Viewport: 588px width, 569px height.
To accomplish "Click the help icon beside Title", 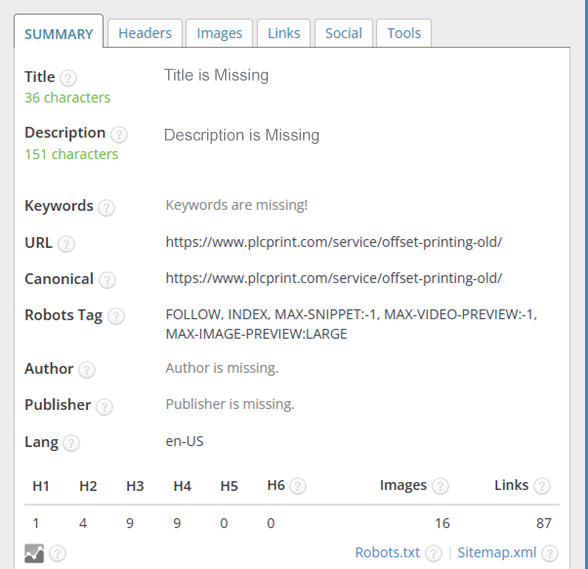I will [68, 78].
